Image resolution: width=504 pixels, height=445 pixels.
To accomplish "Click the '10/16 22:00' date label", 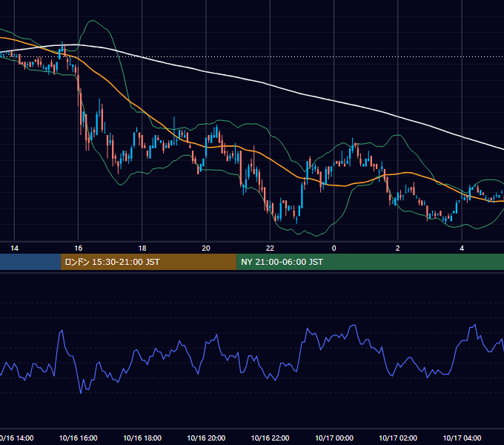I will click(x=270, y=438).
